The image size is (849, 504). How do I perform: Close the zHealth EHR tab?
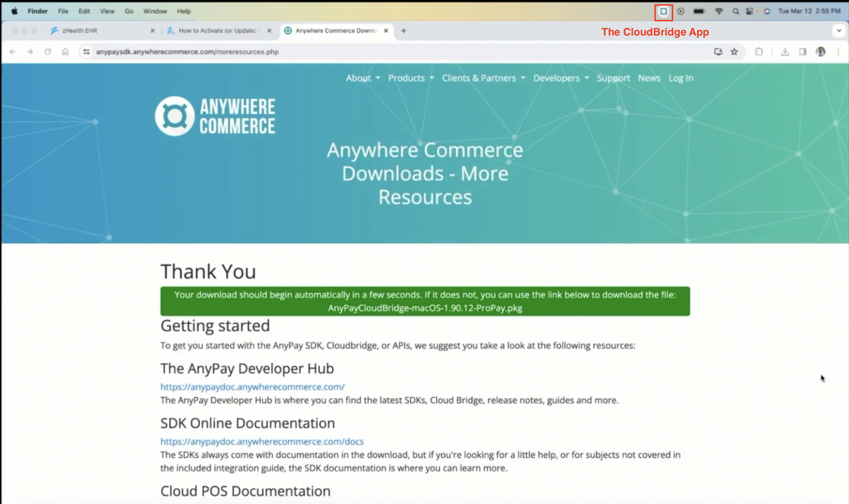[x=153, y=30]
